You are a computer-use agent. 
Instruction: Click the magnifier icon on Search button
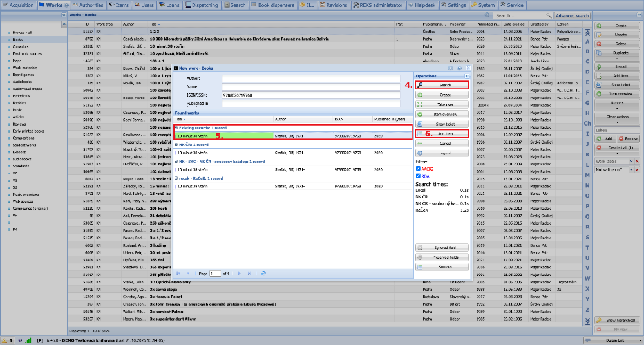pyautogui.click(x=420, y=85)
